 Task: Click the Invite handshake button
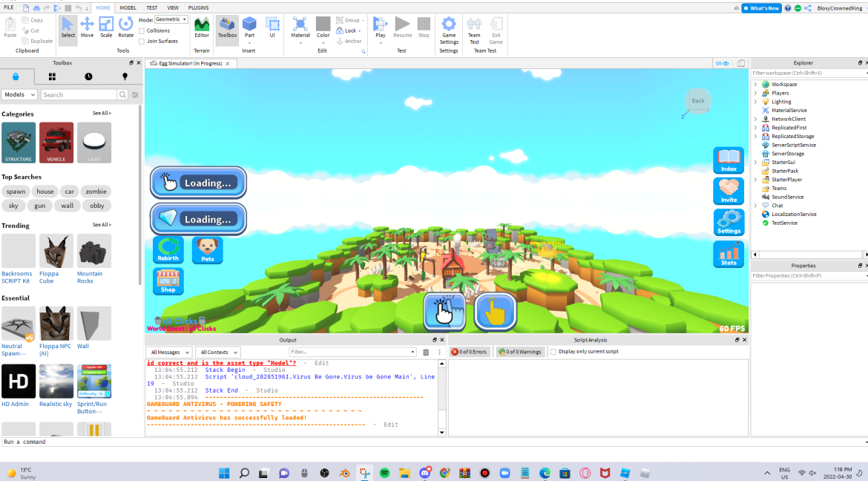click(x=729, y=192)
